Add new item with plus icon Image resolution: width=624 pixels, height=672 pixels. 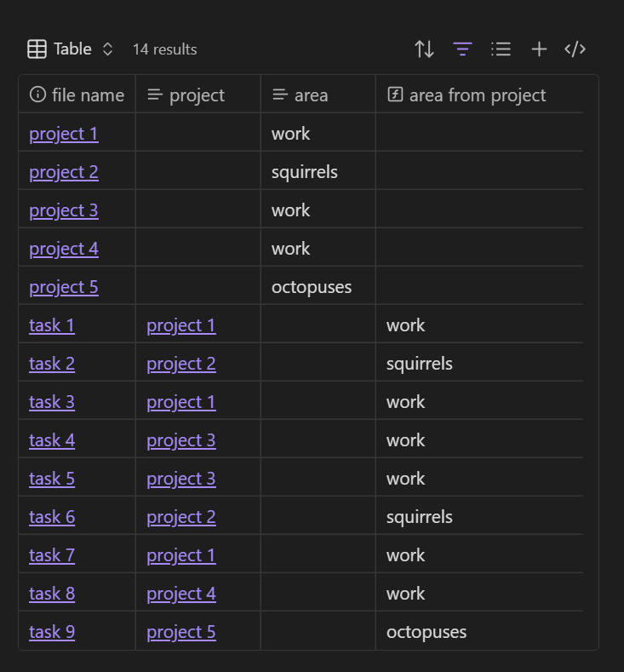(x=539, y=49)
